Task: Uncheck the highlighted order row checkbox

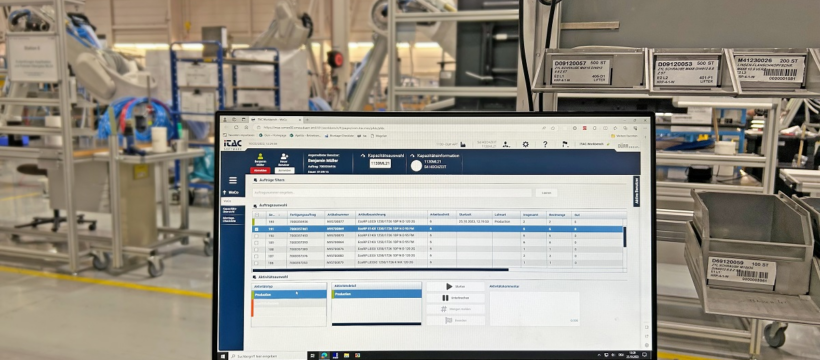Action: pyautogui.click(x=256, y=229)
